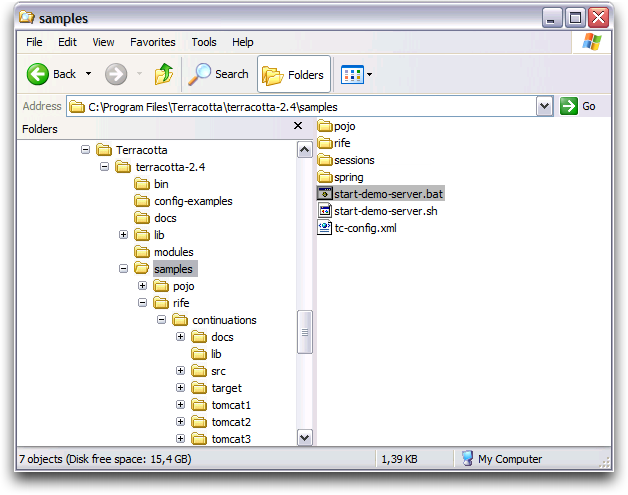This screenshot has width=628, height=495.
Task: Go up one folder level
Action: pos(164,74)
